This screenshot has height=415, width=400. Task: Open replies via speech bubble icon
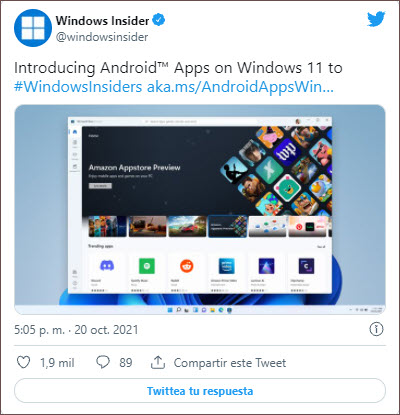103,362
